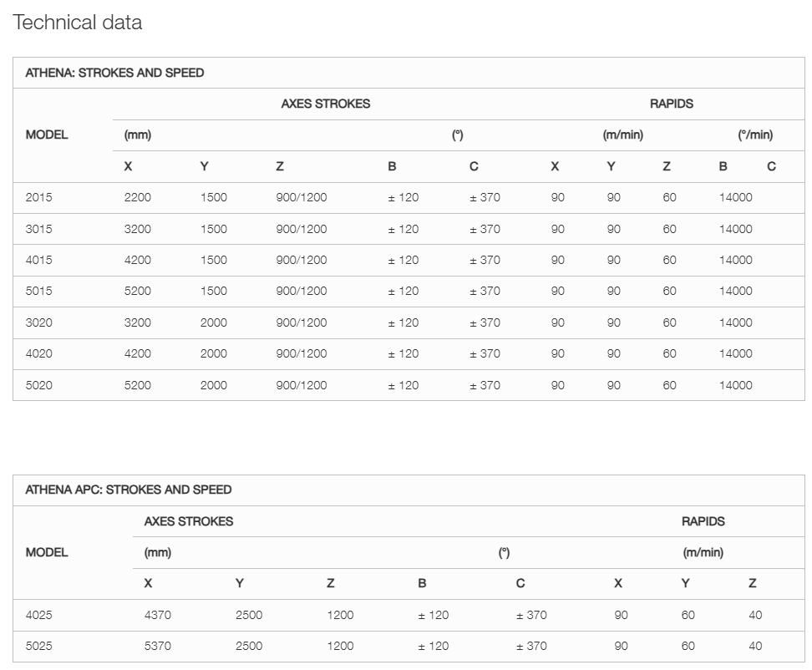Click the 'RAPIDS' header in the Athena table
Viewport: 812px width, 670px height.
[672, 104]
